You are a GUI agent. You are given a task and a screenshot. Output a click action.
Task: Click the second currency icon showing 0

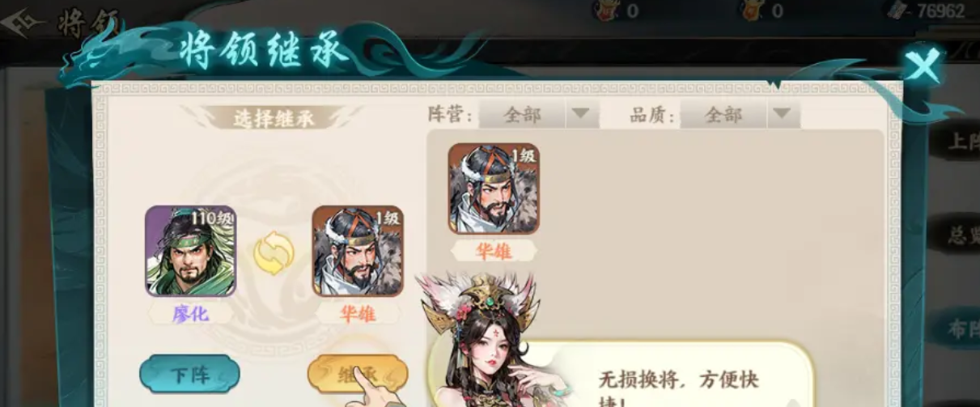750,11
